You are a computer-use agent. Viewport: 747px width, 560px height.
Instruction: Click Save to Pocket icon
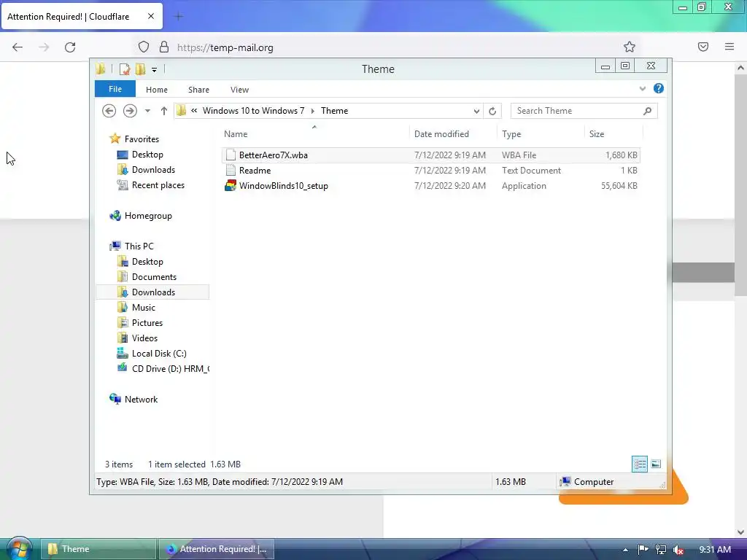coord(703,47)
